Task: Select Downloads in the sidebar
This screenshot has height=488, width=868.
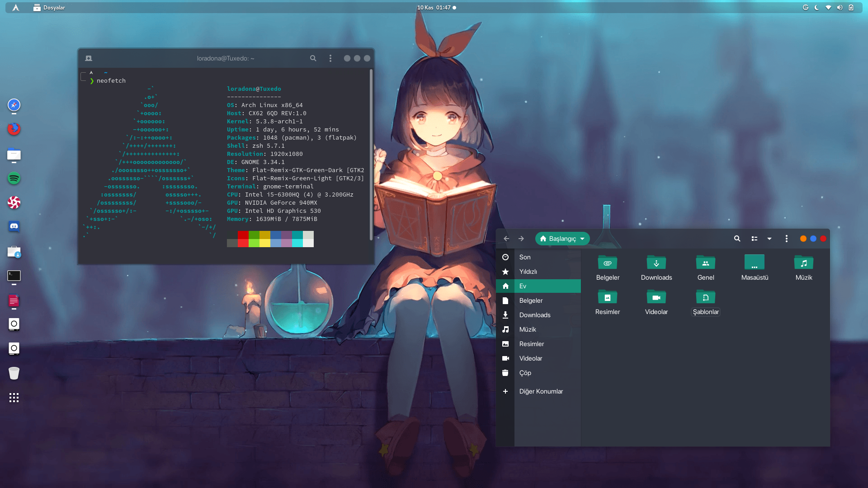Action: click(x=538, y=315)
